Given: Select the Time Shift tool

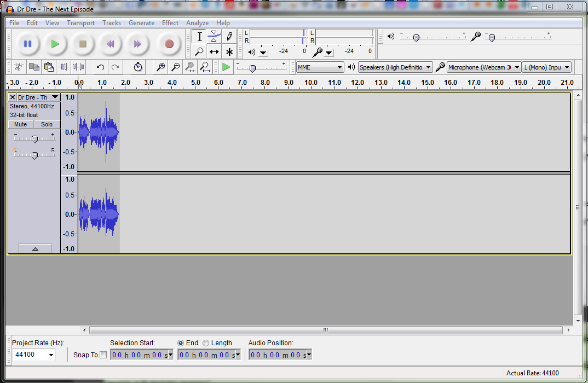Looking at the screenshot, I should click(x=214, y=51).
